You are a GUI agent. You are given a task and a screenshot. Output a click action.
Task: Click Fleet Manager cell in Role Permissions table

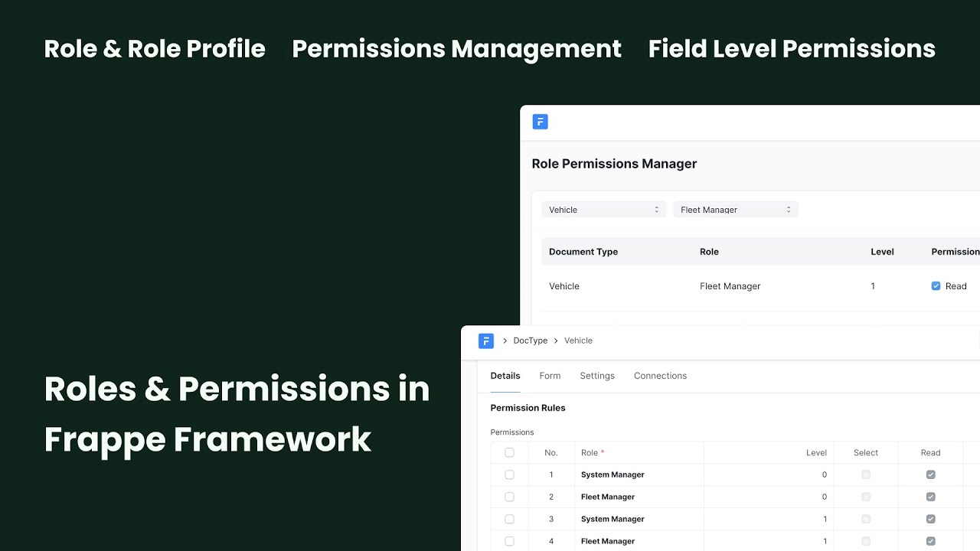730,286
